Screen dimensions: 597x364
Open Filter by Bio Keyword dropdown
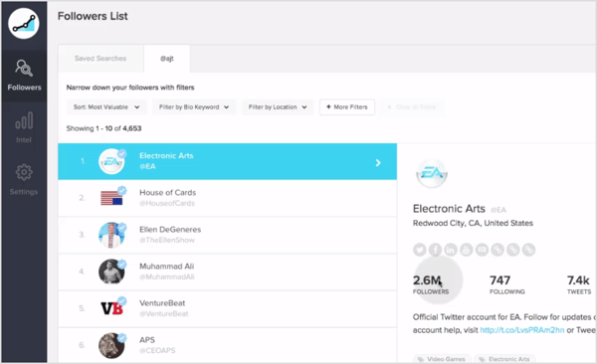[194, 107]
